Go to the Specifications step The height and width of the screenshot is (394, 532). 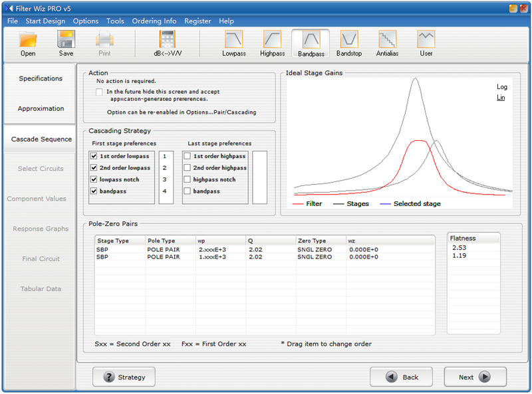[41, 78]
